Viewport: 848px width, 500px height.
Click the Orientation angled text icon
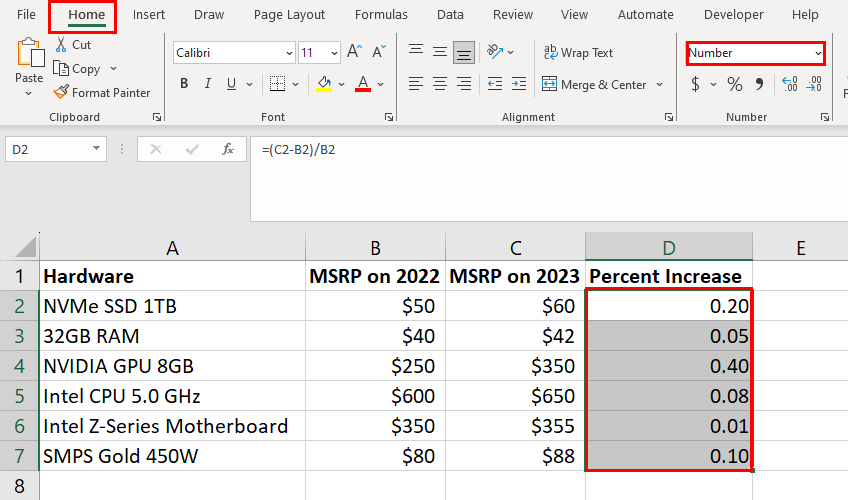[x=495, y=52]
